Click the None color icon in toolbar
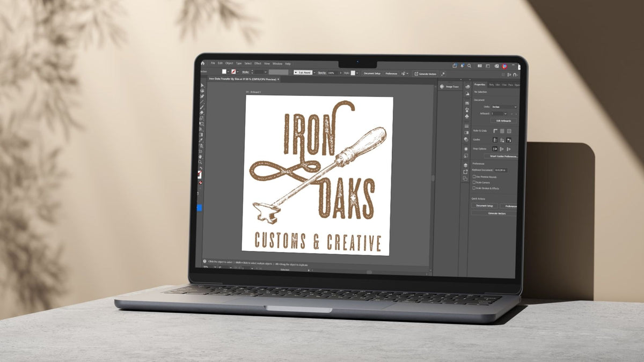Screen dimensions: 644x362 (x=200, y=183)
